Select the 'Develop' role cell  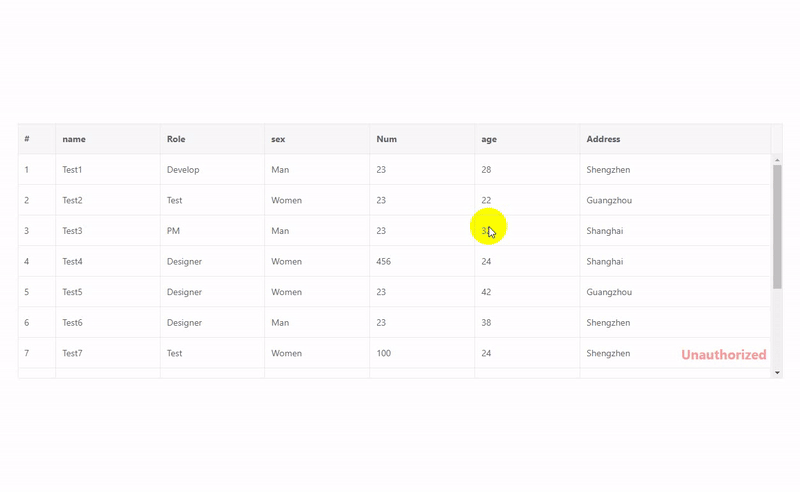point(183,170)
